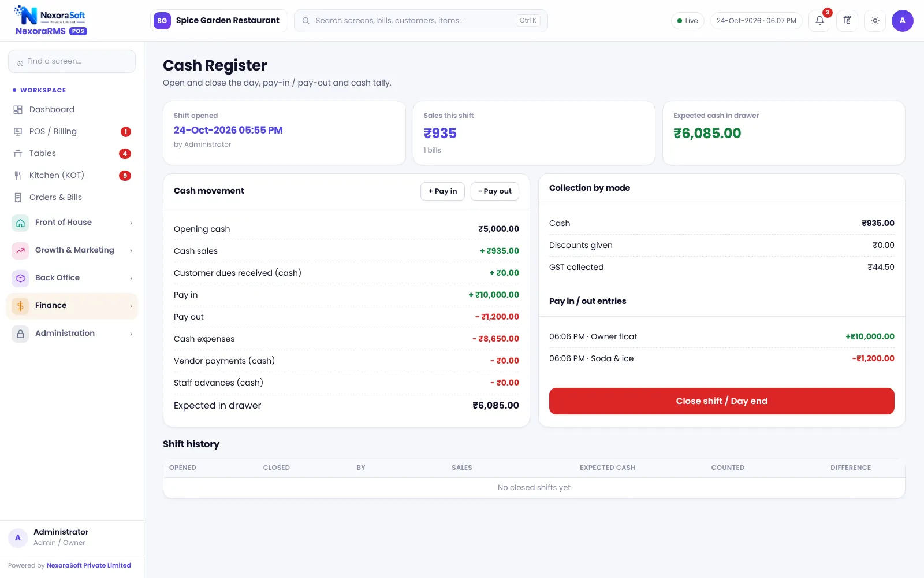Expand the Finance section chevron
Image resolution: width=924 pixels, height=578 pixels.
(131, 306)
